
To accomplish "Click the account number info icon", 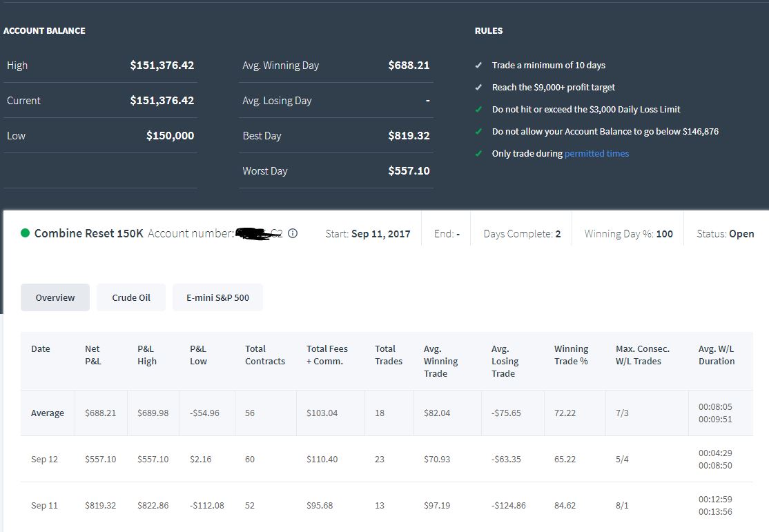I will coord(293,233).
